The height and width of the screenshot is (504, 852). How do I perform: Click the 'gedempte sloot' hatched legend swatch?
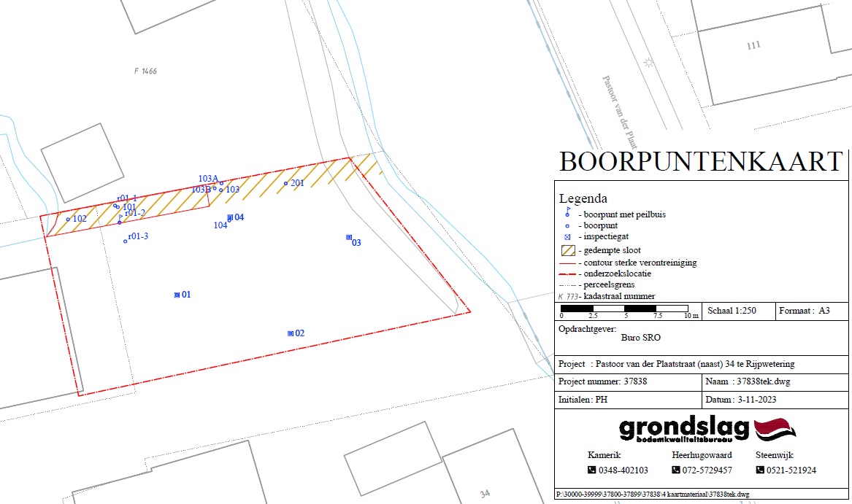(567, 250)
